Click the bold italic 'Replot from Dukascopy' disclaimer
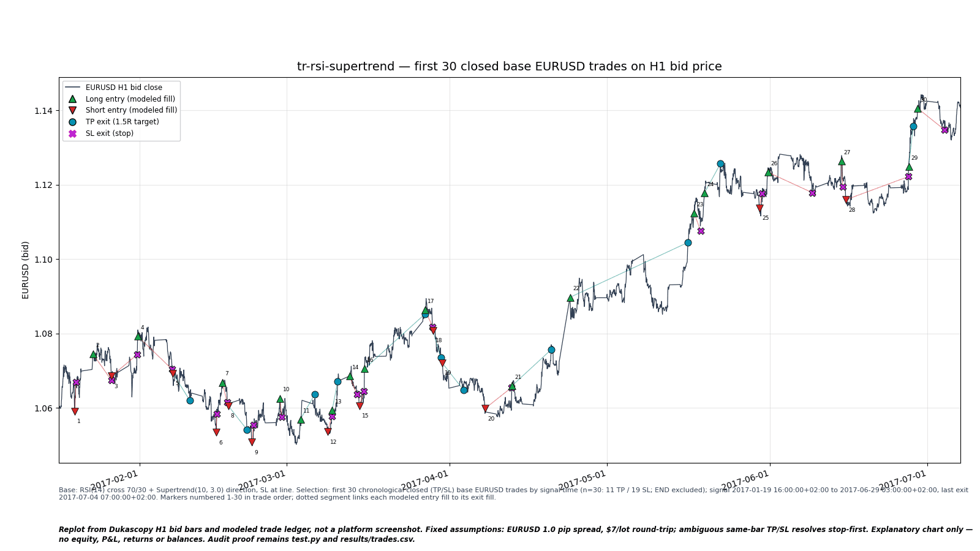The height and width of the screenshot is (551, 980). pos(516,534)
